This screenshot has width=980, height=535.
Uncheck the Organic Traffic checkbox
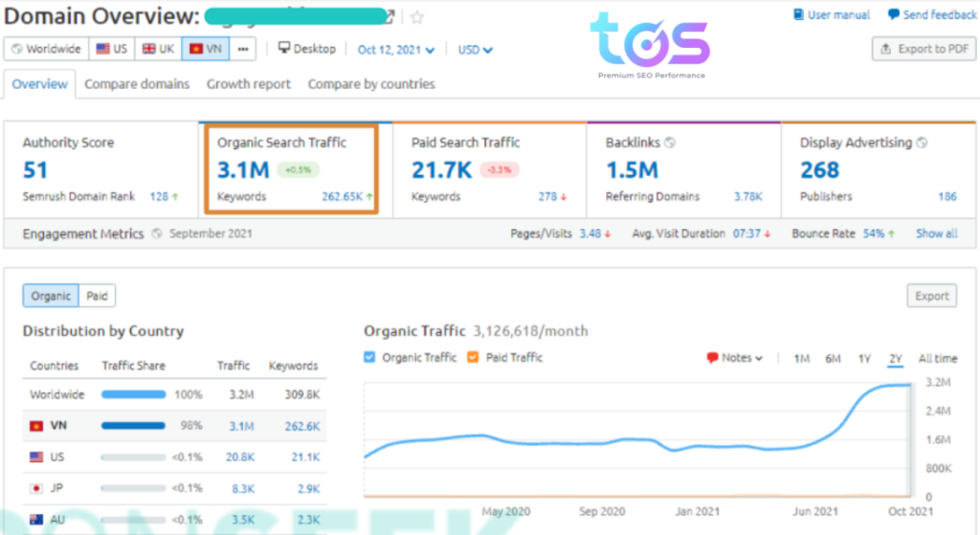point(370,358)
